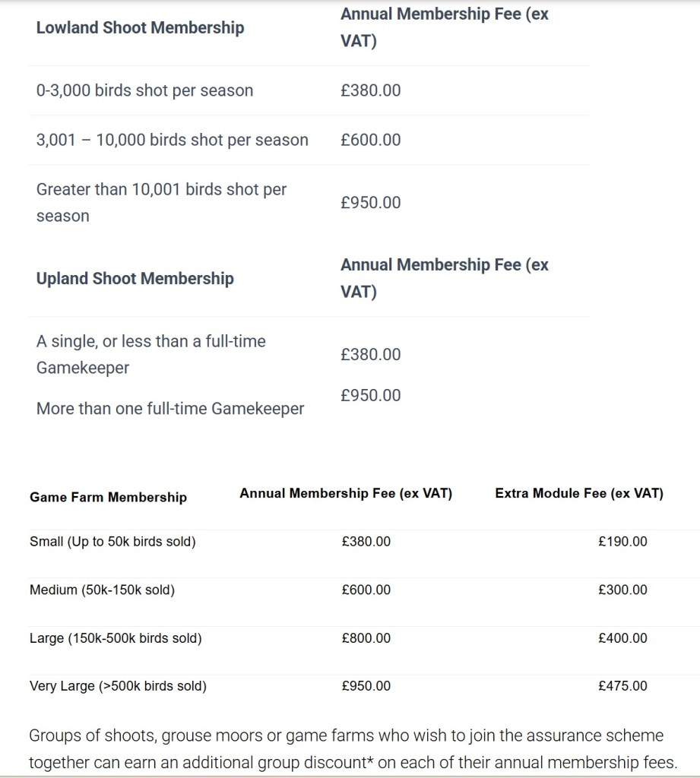Click the £600.00 lowland membership fee
The width and height of the screenshot is (700, 778).
coord(370,140)
